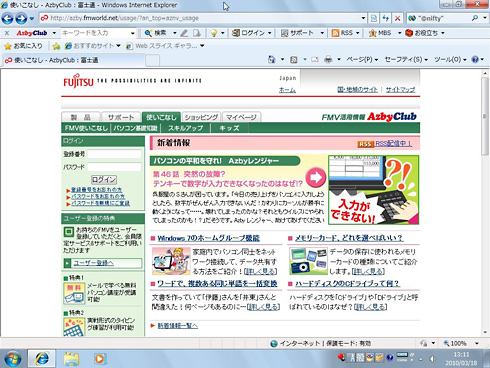Viewport: 490px width, 368px height.
Task: Refresh the page with the refresh icon
Action: pos(386,18)
